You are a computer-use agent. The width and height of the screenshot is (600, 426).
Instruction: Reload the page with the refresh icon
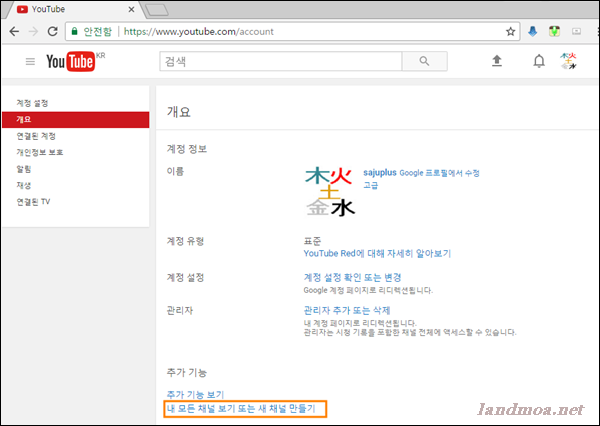point(52,31)
